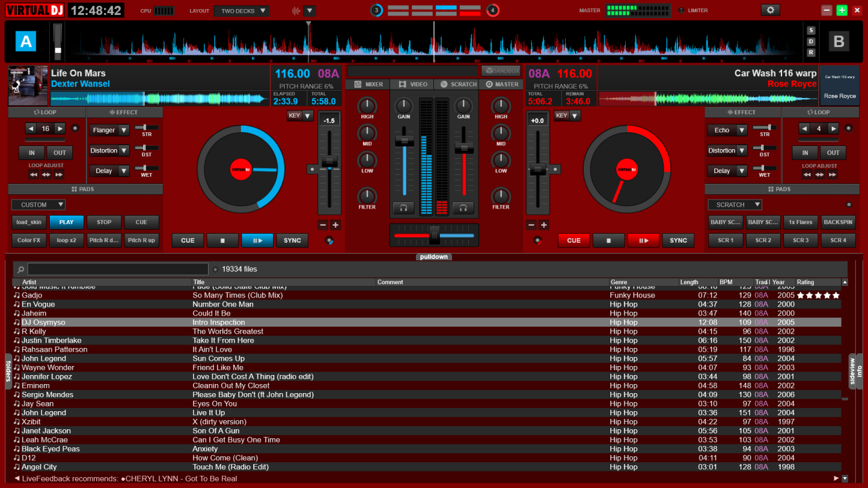Click the load_skin pad
This screenshot has height=488, width=868.
[x=28, y=222]
